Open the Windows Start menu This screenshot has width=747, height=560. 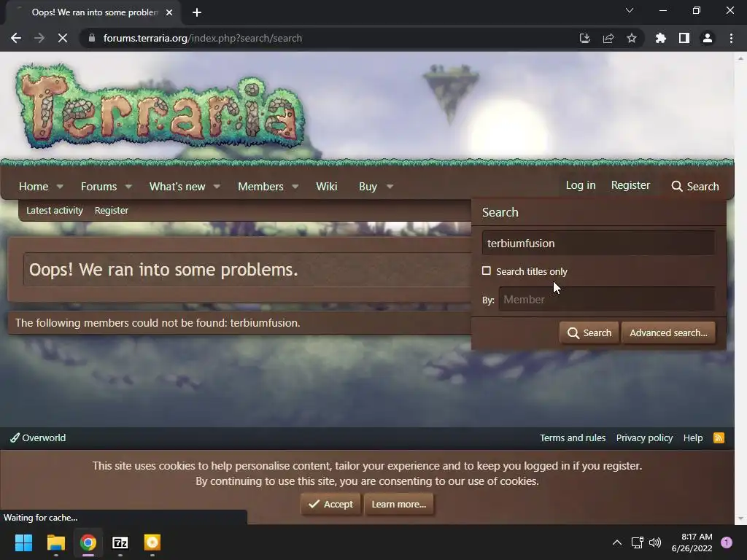pyautogui.click(x=23, y=542)
